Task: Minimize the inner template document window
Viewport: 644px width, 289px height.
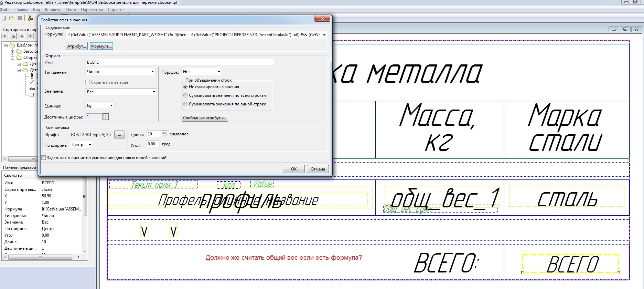Action: coord(614,29)
